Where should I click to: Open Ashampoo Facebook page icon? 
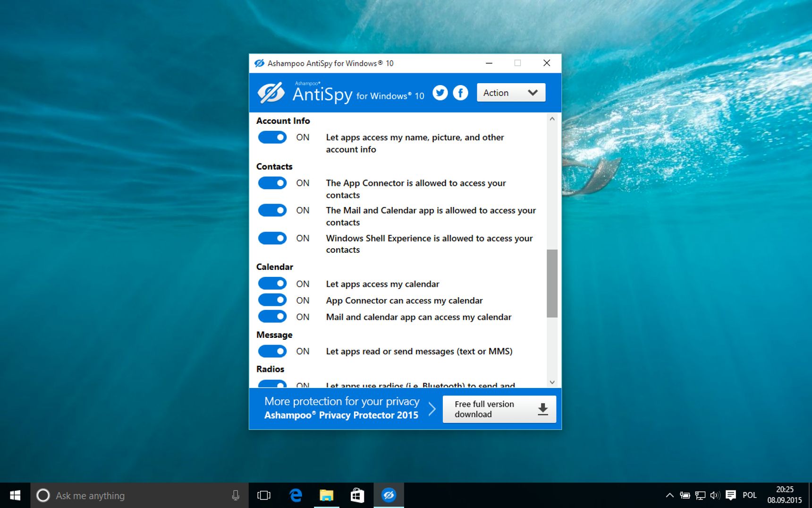(x=460, y=93)
